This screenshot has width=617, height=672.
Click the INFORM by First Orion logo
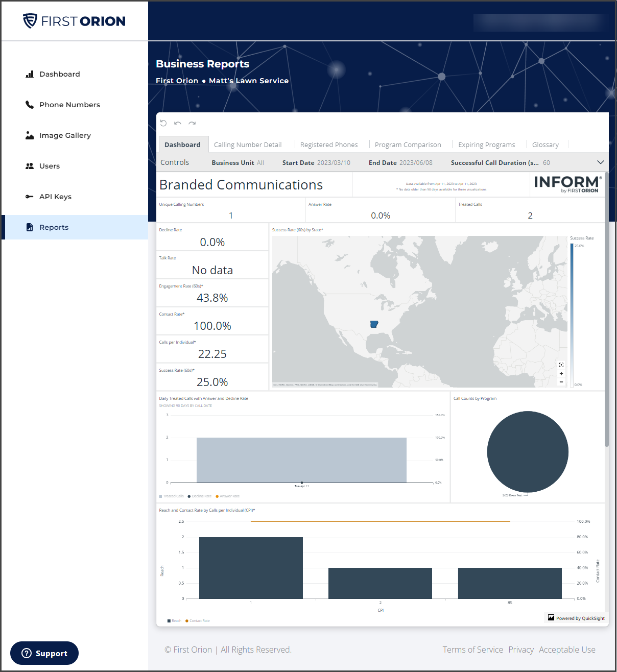(567, 184)
